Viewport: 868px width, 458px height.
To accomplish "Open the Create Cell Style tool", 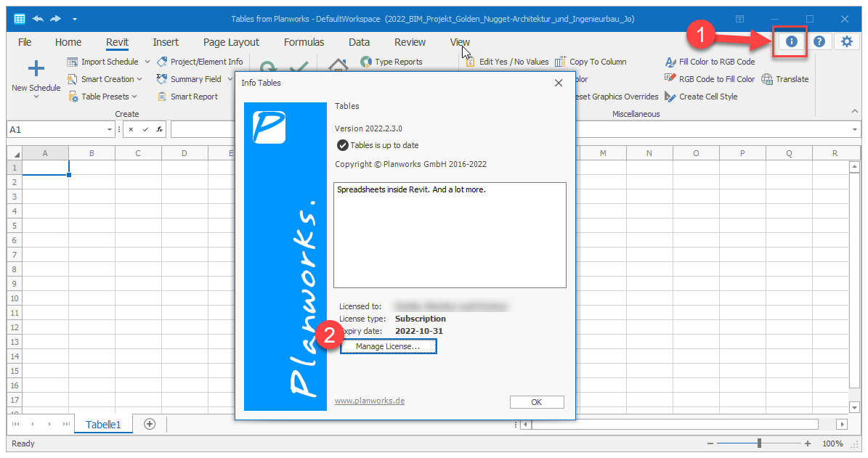I will [701, 97].
